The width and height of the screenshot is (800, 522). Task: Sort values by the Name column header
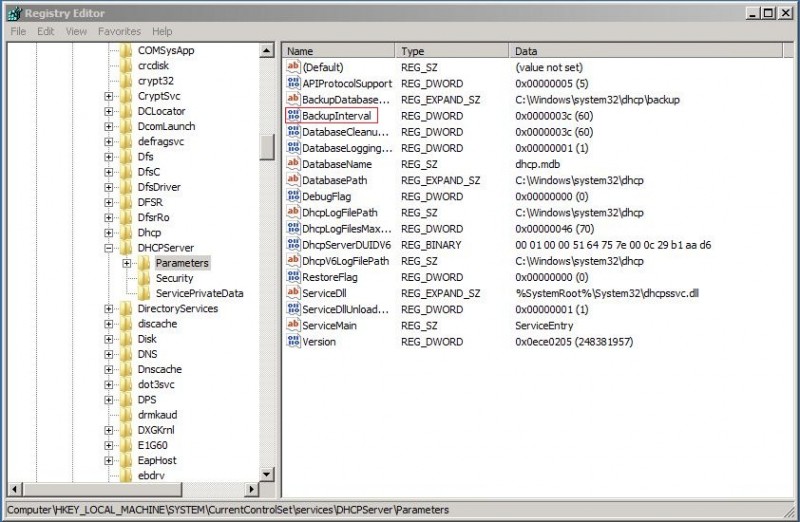coord(338,50)
